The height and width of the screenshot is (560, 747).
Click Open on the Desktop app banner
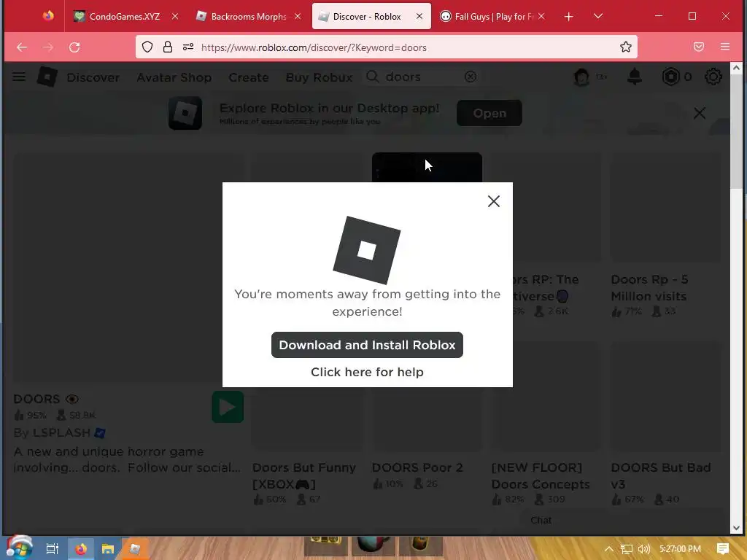click(489, 113)
